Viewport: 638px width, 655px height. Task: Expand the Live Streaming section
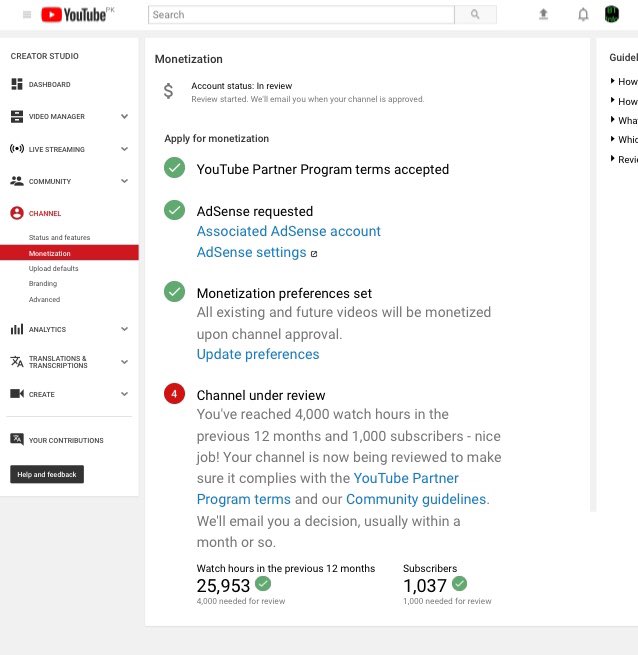point(125,149)
